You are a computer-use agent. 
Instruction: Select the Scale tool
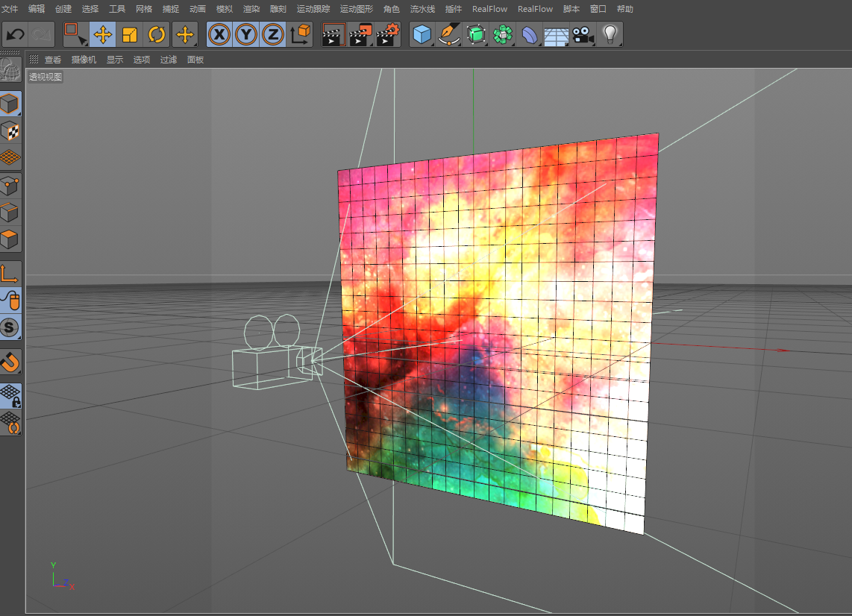[x=130, y=35]
